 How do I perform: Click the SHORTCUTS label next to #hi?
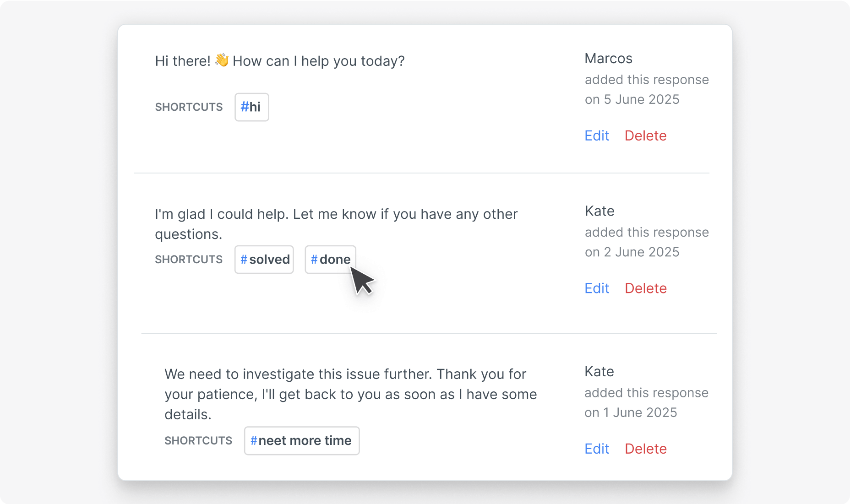point(189,107)
